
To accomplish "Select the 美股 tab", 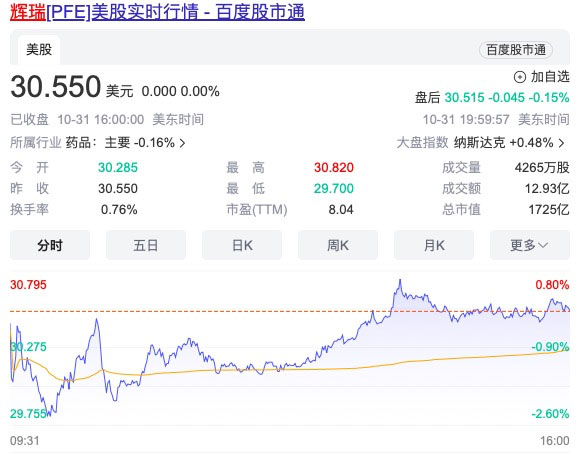I will (x=39, y=50).
